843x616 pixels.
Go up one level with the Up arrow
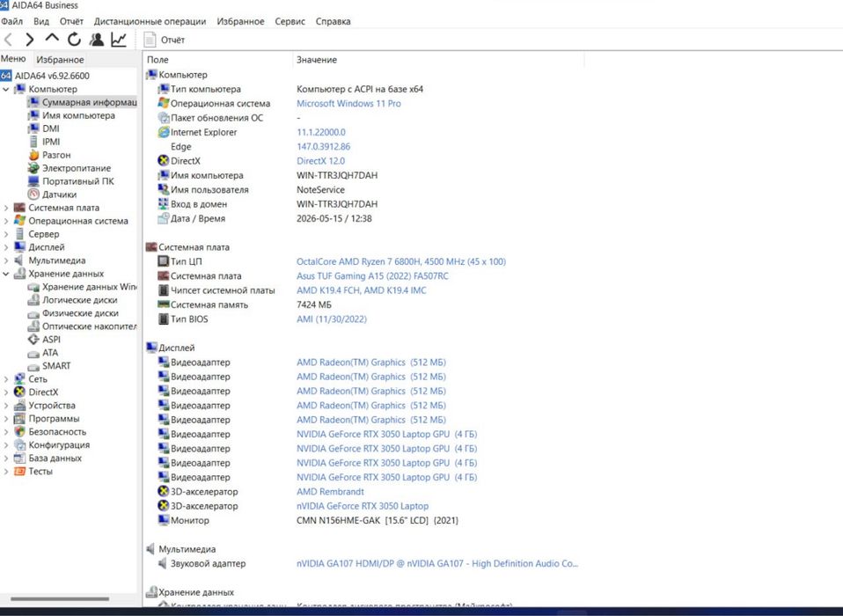[52, 38]
